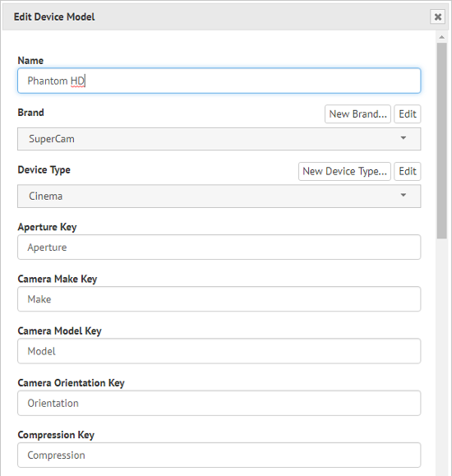Close the Edit Device Model dialog
Viewport: 452px width, 476px height.
[437, 16]
